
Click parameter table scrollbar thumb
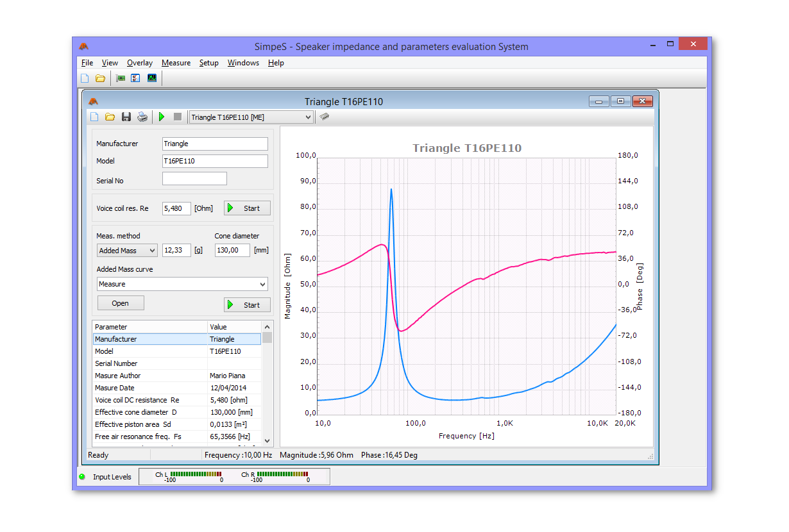click(x=267, y=338)
